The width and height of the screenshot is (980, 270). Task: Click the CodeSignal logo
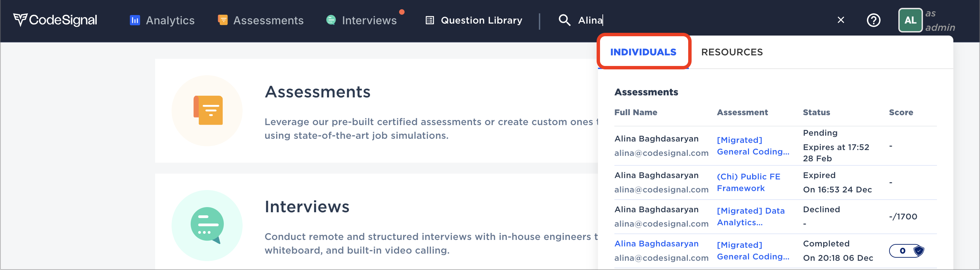[55, 20]
